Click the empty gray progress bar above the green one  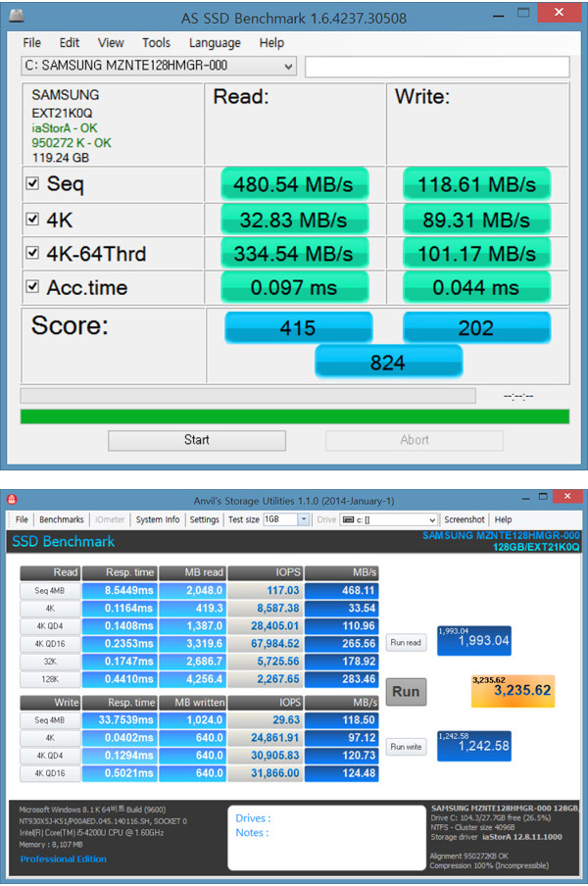(248, 396)
